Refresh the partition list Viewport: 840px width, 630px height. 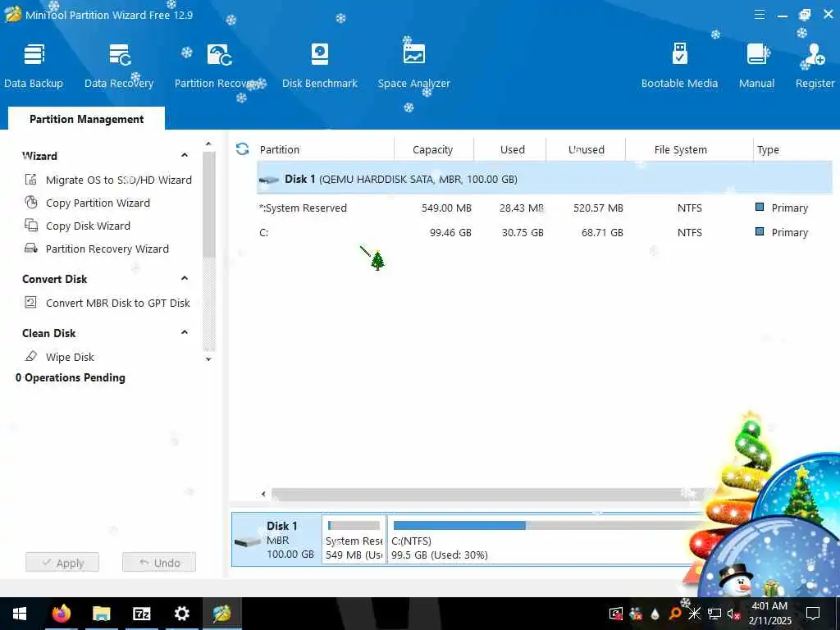pos(242,149)
